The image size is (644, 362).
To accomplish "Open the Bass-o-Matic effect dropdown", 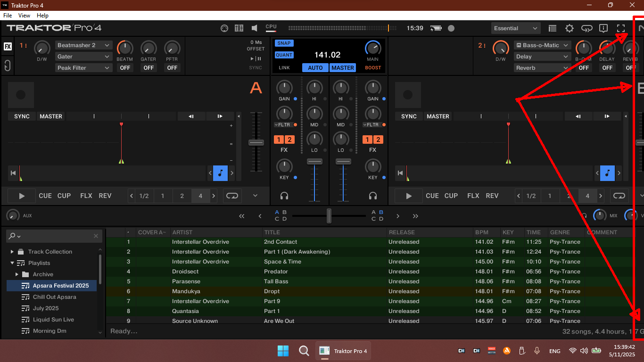I will 542,45.
